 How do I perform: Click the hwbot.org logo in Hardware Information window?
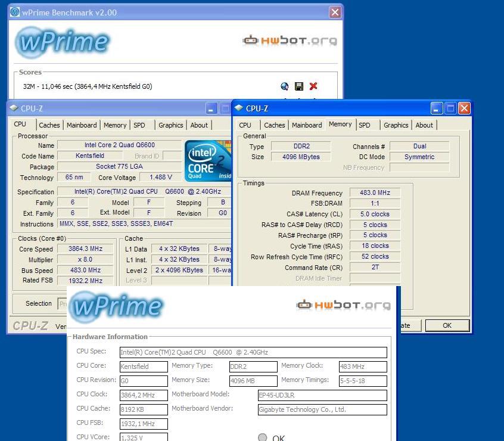343,305
